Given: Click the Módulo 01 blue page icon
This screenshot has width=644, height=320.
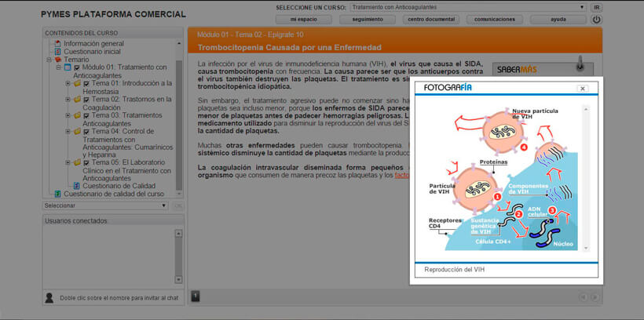Looking at the screenshot, I should [68, 67].
